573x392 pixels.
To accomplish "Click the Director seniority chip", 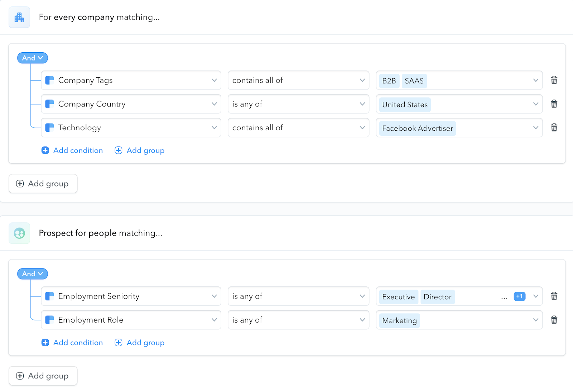I will (438, 297).
